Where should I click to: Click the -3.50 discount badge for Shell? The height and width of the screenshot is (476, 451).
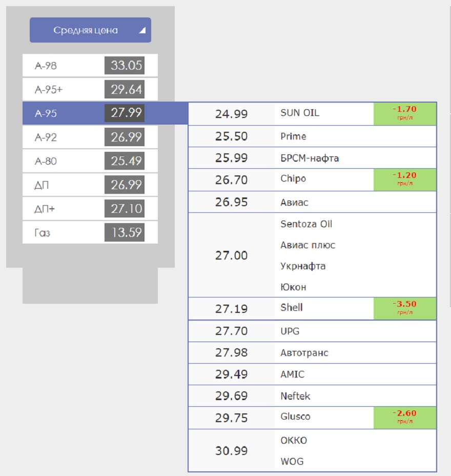click(x=405, y=308)
